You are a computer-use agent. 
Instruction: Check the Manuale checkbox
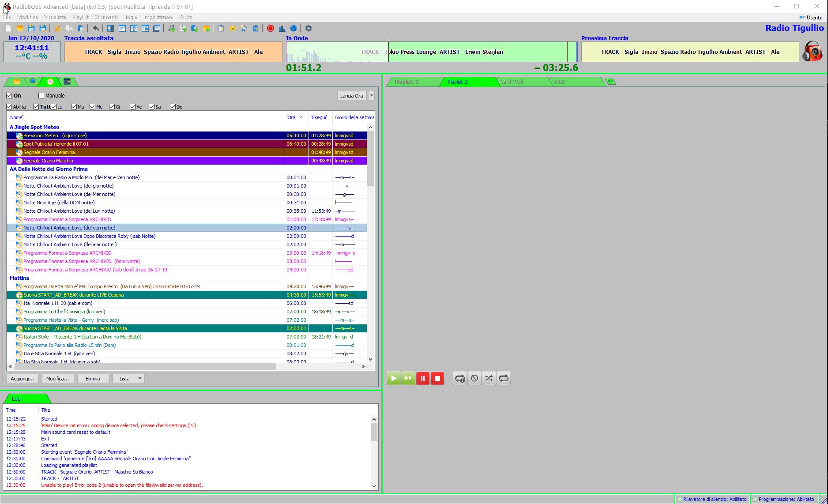tap(41, 95)
